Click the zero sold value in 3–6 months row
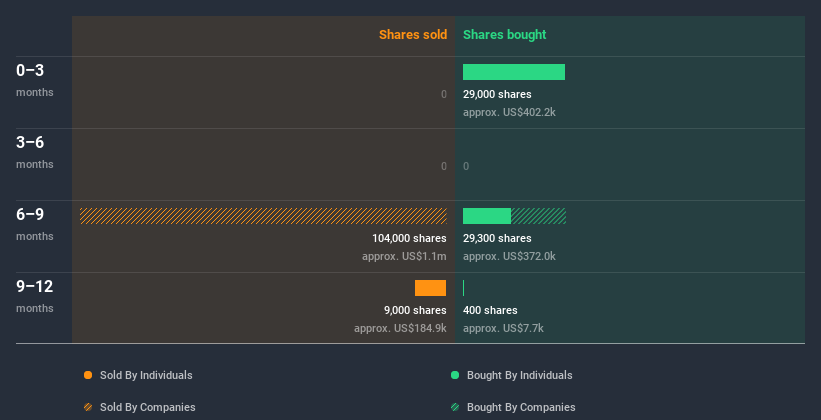 [443, 167]
